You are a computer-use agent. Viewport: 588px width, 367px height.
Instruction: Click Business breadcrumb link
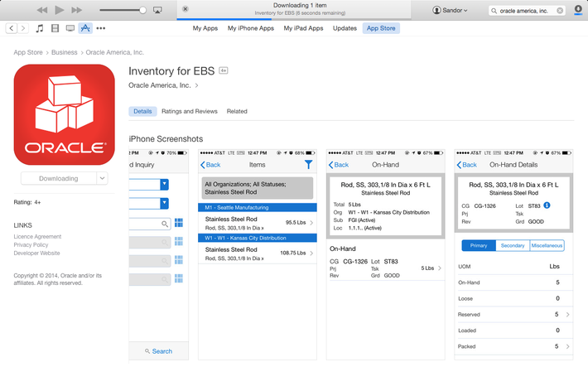(64, 52)
